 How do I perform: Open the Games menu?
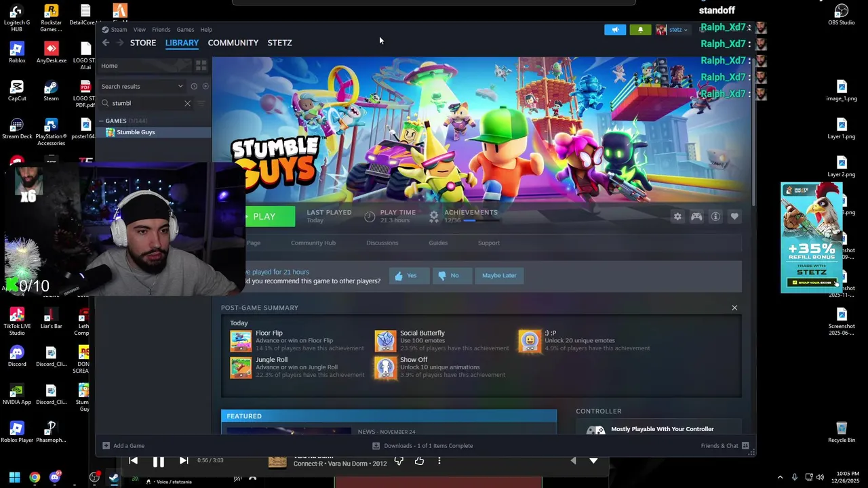pos(185,30)
